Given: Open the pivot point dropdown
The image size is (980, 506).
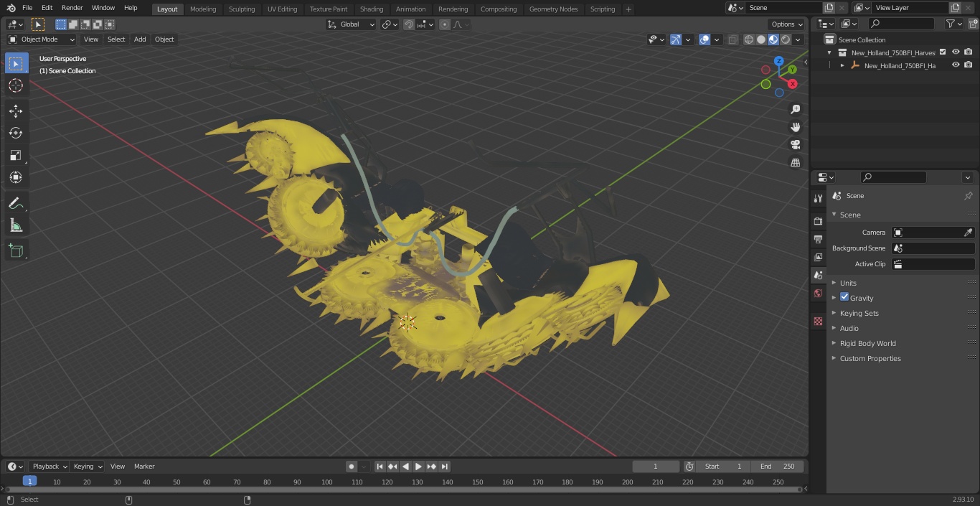Looking at the screenshot, I should (x=390, y=24).
